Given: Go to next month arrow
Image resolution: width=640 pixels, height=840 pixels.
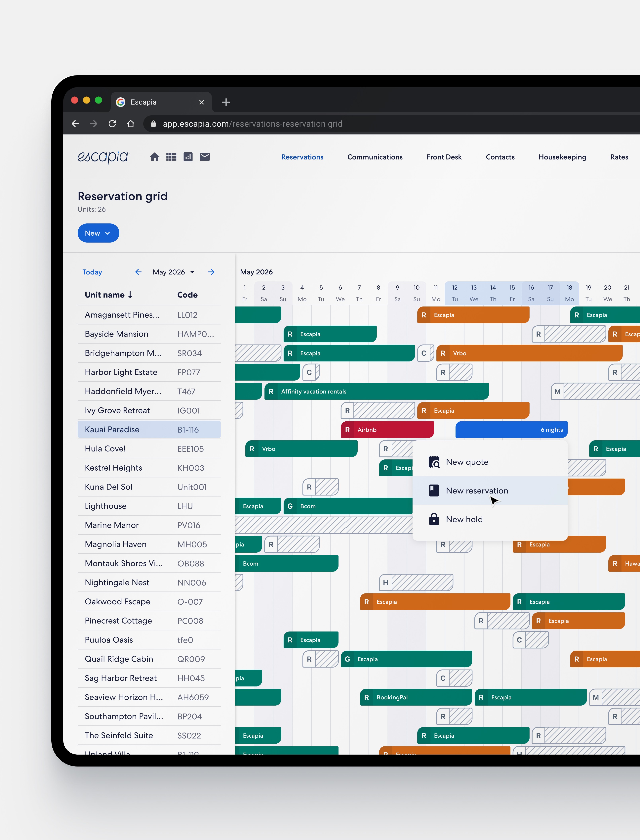Looking at the screenshot, I should point(211,272).
